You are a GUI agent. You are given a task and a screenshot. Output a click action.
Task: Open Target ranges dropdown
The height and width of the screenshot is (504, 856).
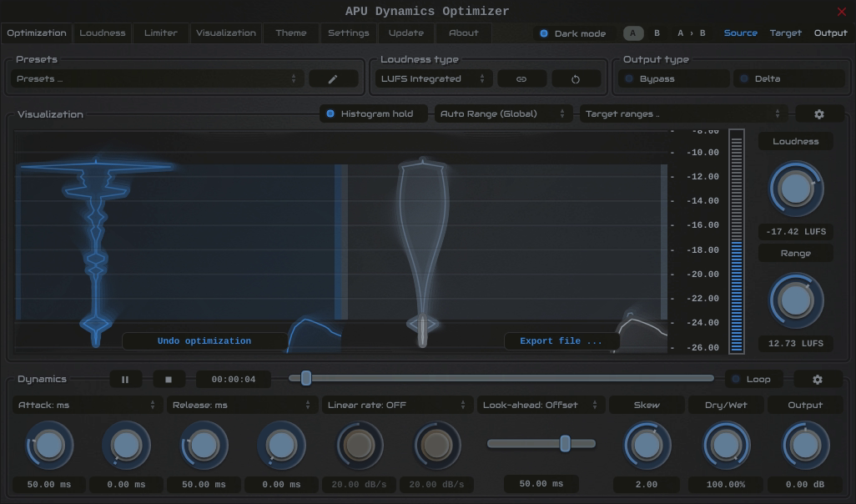(683, 114)
